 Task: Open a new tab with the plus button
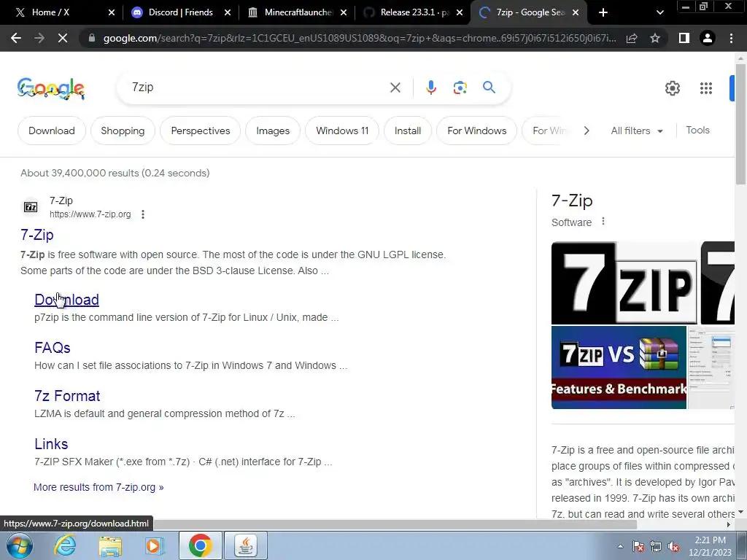coord(603,12)
